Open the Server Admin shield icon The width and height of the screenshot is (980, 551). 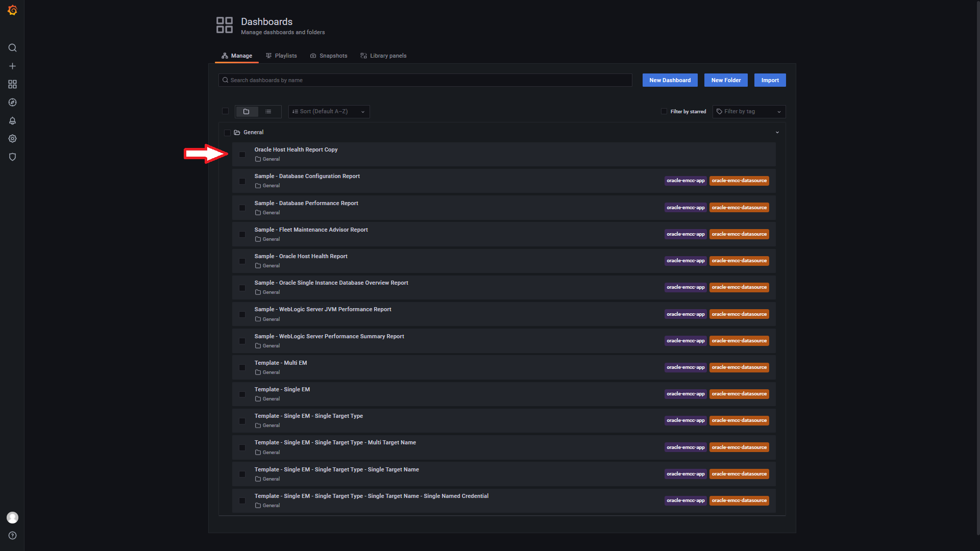12,157
